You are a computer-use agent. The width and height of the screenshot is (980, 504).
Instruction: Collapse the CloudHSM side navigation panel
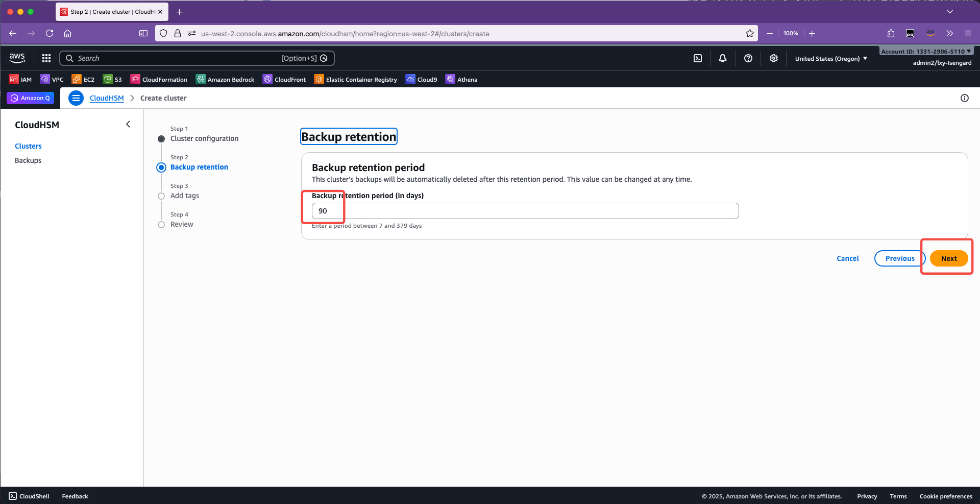click(x=128, y=124)
